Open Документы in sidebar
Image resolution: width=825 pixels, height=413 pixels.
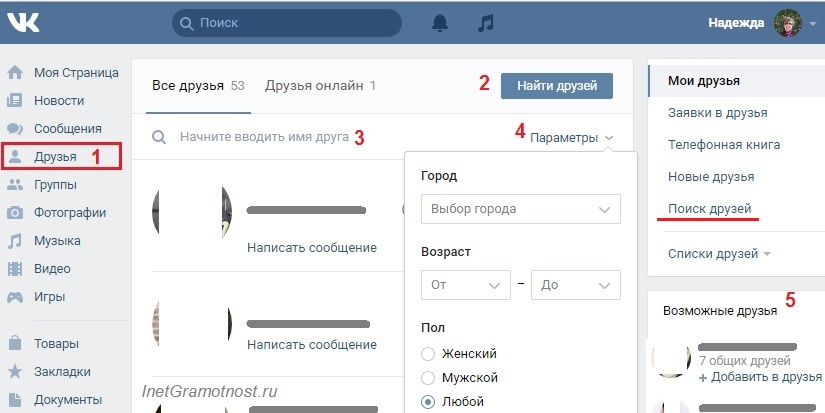point(68,400)
